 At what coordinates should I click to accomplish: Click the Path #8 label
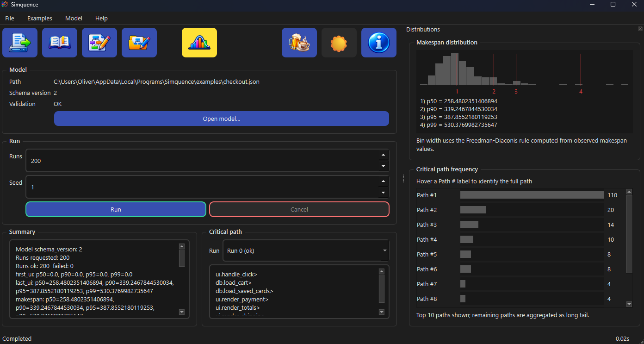pos(427,299)
